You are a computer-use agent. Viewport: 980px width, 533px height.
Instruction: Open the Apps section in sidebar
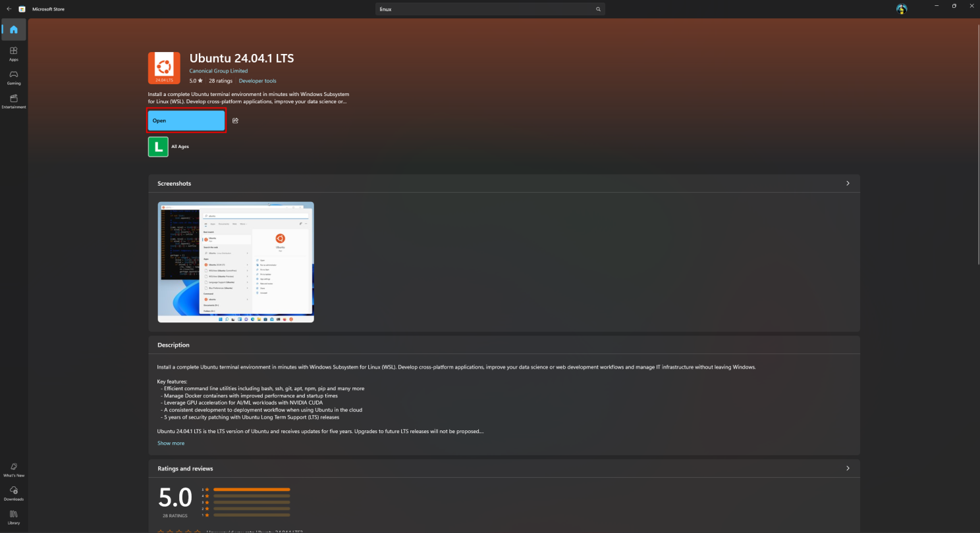[14, 53]
